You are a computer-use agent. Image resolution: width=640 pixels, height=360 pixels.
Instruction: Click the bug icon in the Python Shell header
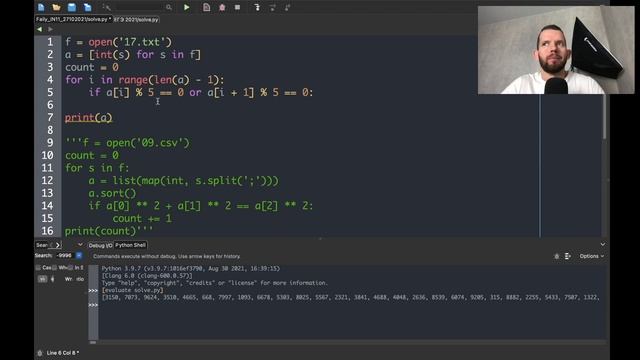(557, 256)
